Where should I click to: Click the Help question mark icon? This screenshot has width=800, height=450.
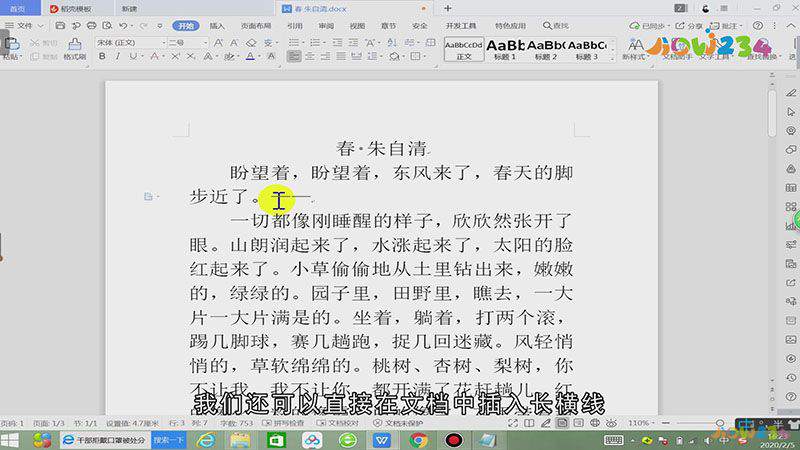coord(758,25)
